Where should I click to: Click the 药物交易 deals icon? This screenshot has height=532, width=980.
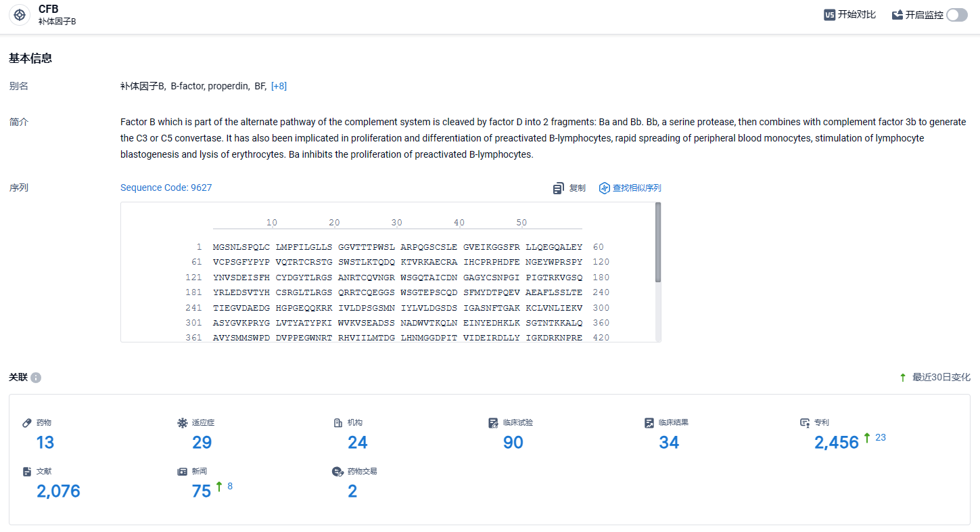click(x=338, y=471)
